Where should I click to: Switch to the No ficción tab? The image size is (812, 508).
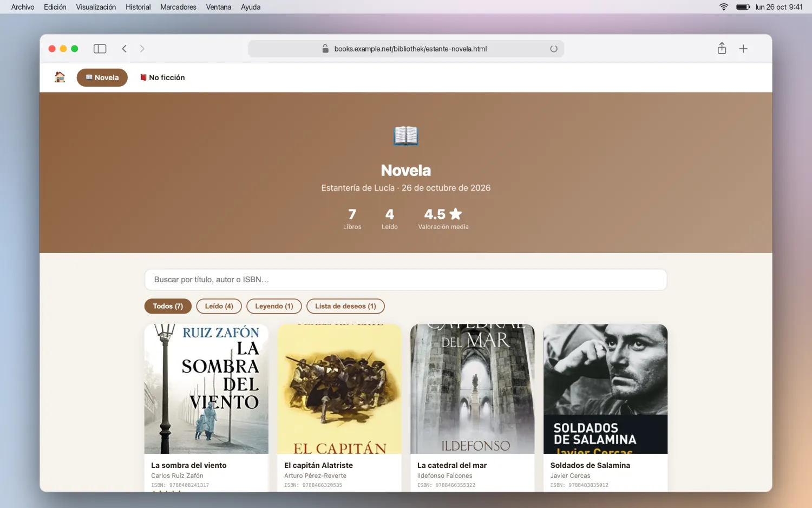point(162,77)
